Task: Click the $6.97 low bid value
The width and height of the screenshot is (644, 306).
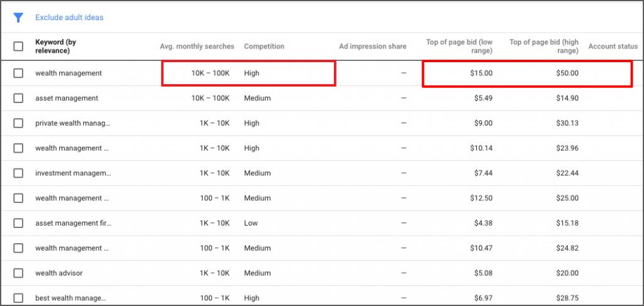Action: [x=484, y=298]
